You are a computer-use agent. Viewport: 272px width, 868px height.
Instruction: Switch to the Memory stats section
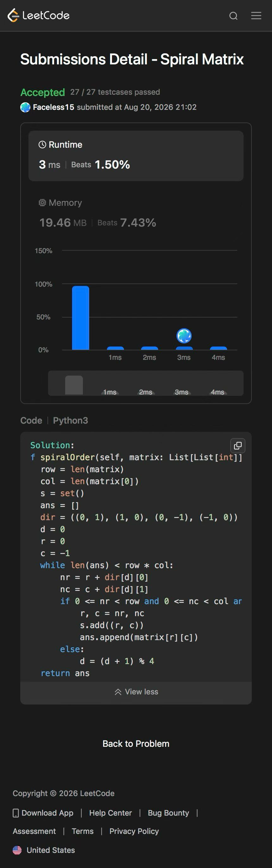(x=136, y=213)
